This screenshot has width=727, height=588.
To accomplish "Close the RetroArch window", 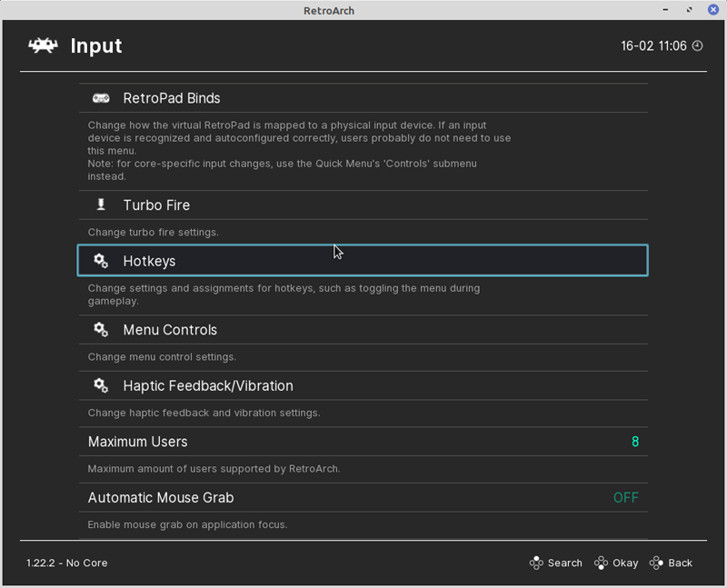I will click(713, 10).
